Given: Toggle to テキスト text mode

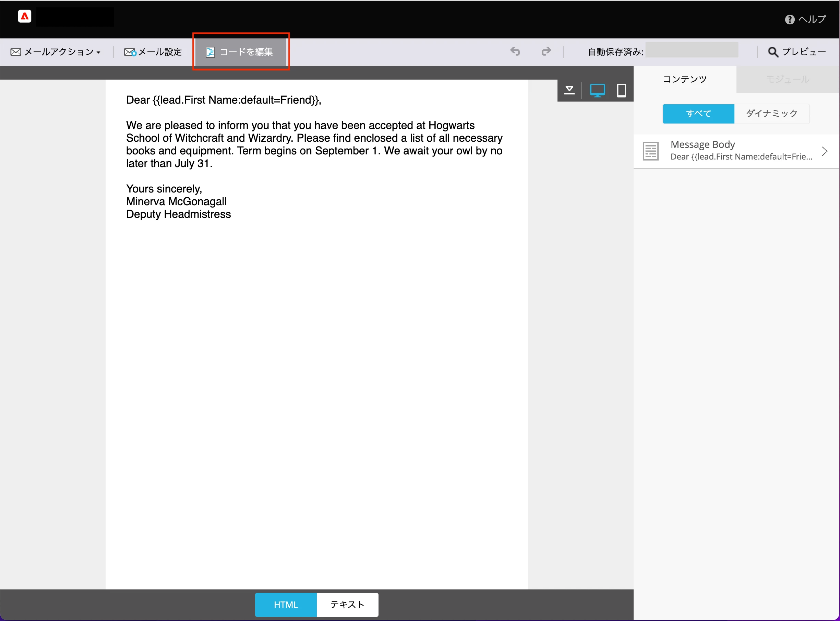Looking at the screenshot, I should coord(347,605).
